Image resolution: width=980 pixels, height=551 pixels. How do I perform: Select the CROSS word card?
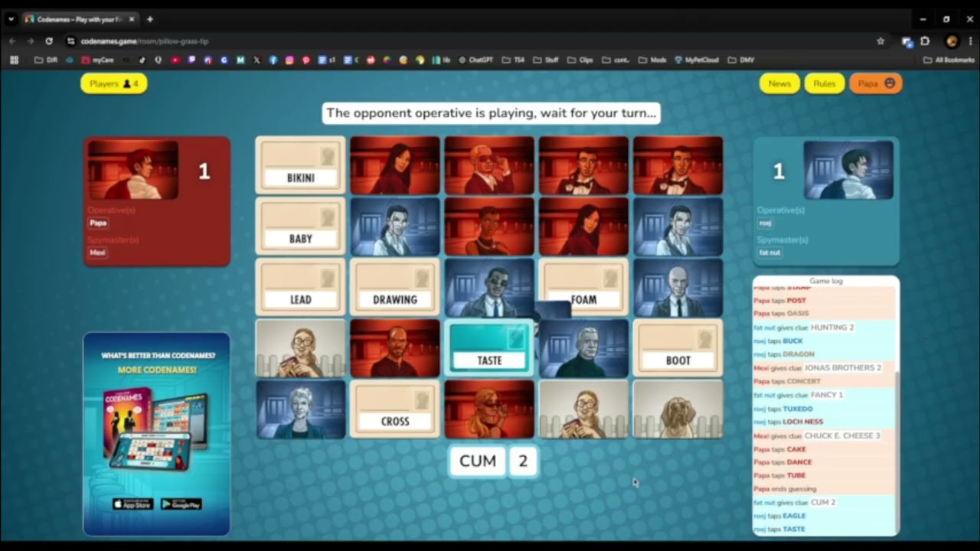click(x=395, y=409)
